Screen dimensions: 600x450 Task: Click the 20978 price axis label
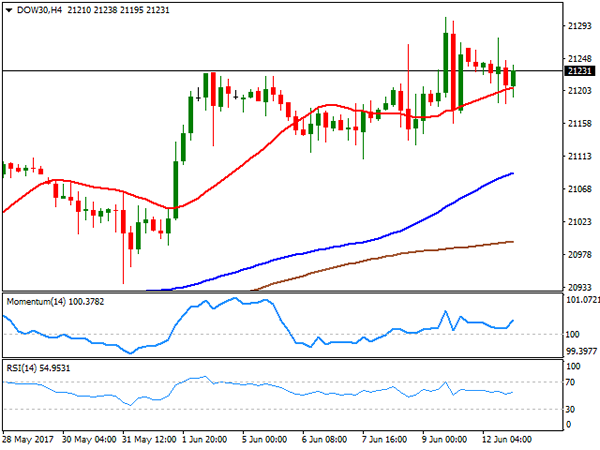coord(580,254)
